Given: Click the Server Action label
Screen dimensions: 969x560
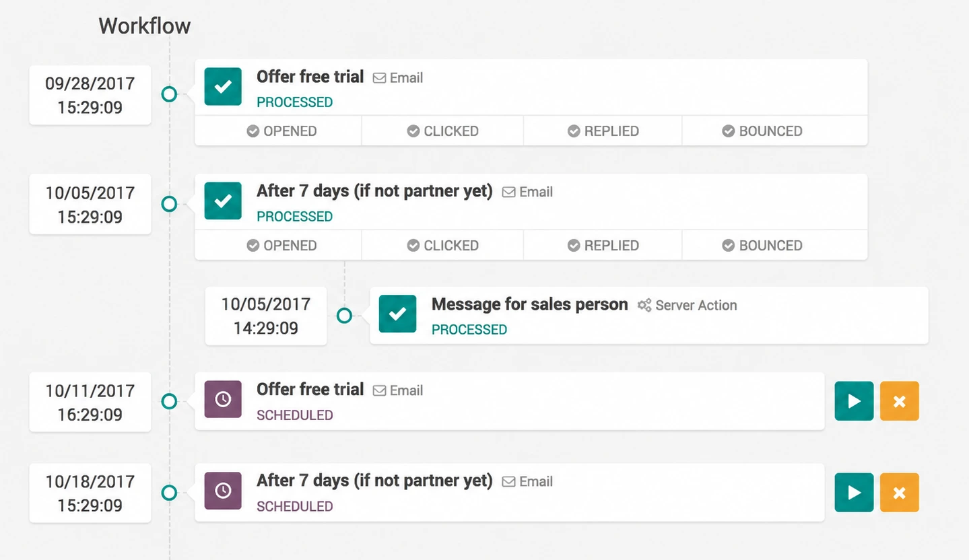Looking at the screenshot, I should point(696,306).
